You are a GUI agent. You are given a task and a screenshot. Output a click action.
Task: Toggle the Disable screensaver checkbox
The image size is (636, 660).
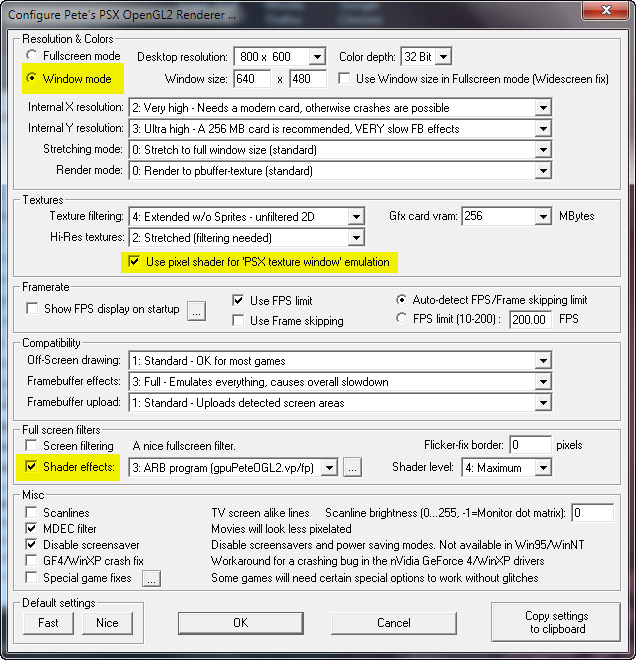click(x=31, y=544)
